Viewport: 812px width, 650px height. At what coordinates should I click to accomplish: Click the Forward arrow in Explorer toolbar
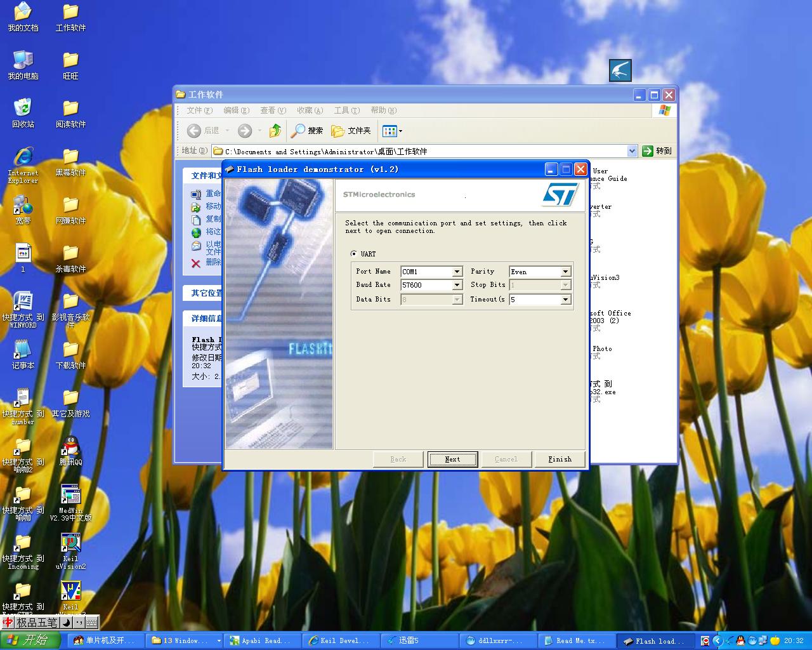pos(245,131)
